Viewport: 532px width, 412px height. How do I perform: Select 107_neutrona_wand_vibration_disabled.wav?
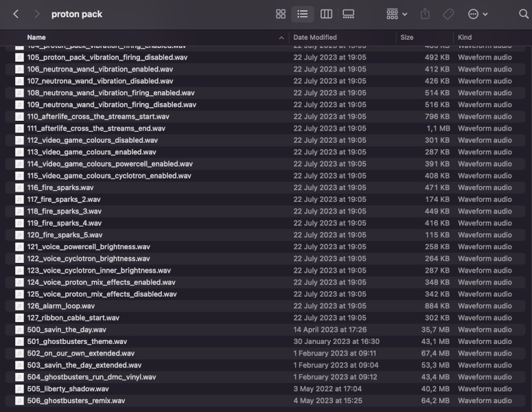[266, 81]
